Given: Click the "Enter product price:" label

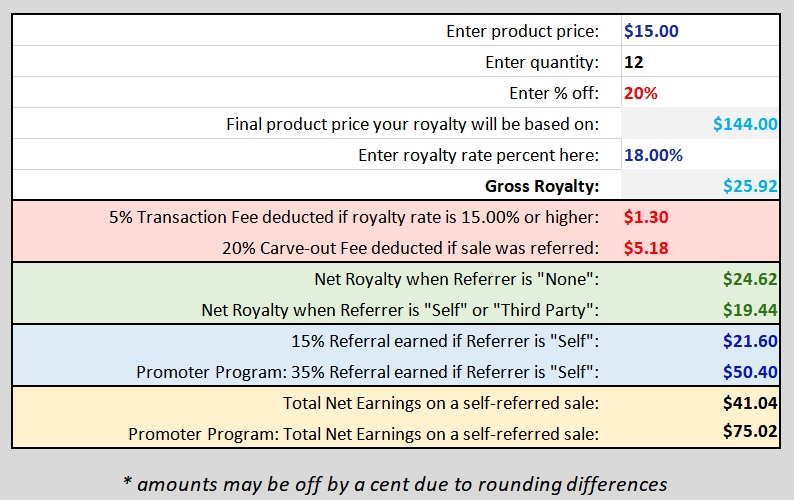Looking at the screenshot, I should point(522,31).
